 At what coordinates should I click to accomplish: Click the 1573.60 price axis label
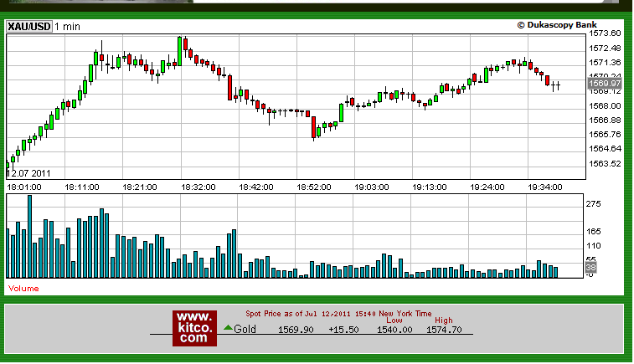604,33
